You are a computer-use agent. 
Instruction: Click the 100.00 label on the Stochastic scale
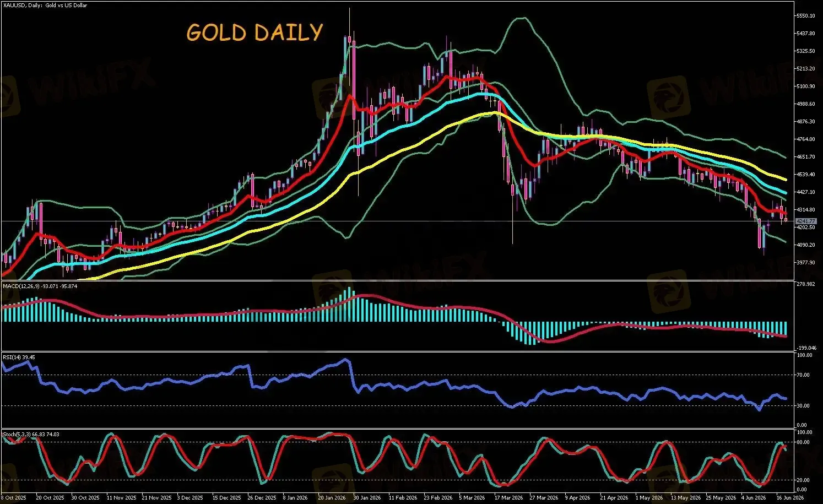click(805, 432)
